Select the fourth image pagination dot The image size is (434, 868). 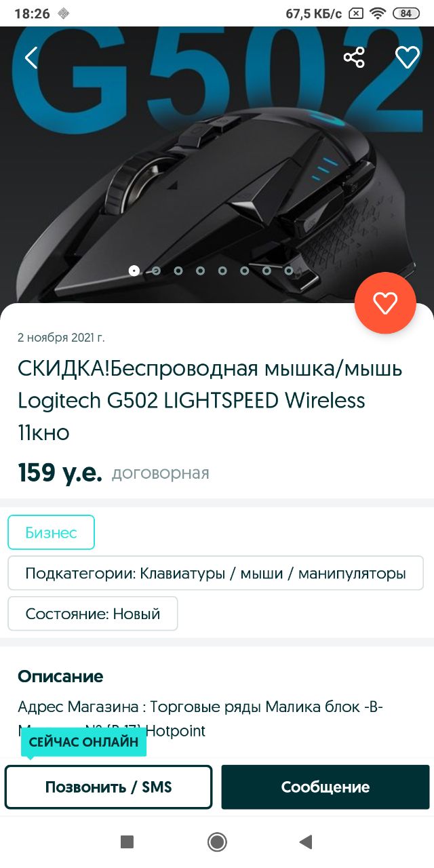click(200, 271)
